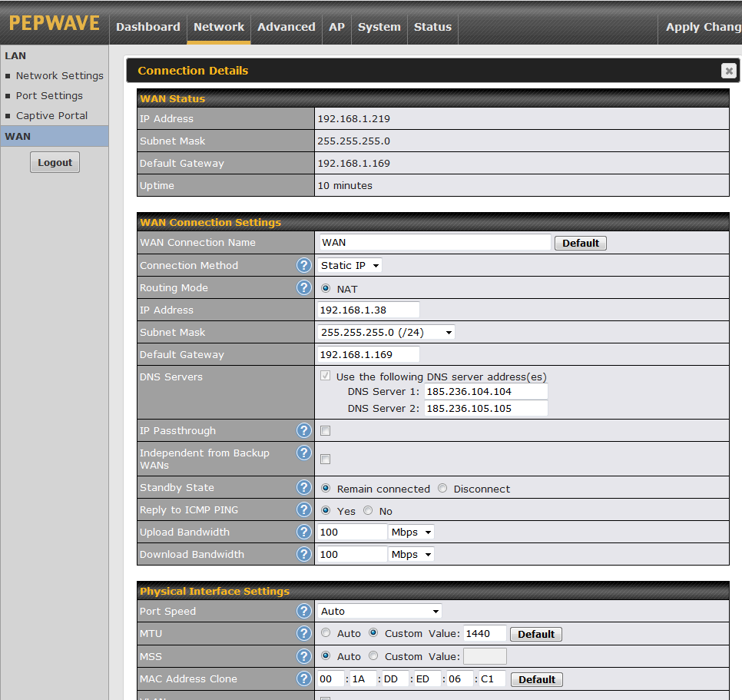Open the Connection Method dropdown

pos(349,265)
